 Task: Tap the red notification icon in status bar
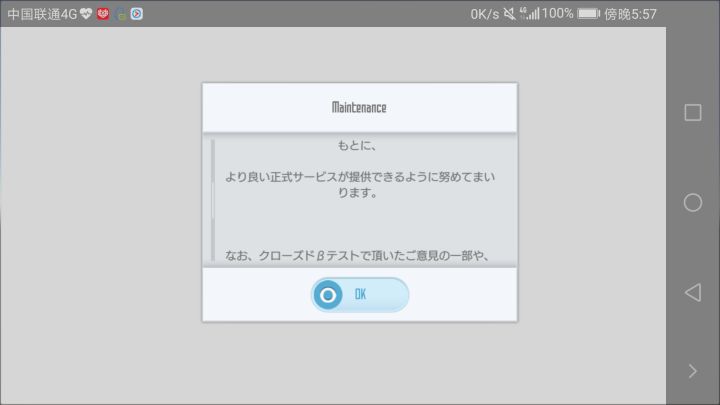point(103,14)
